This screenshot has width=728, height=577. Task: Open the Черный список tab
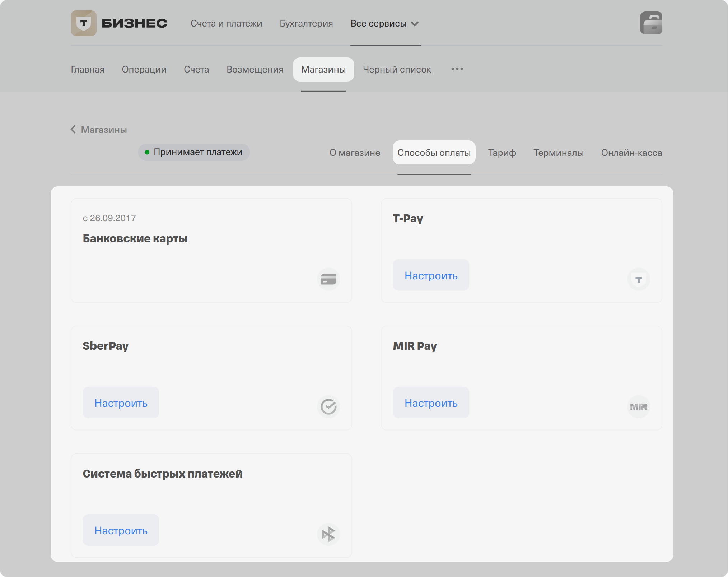pos(397,69)
